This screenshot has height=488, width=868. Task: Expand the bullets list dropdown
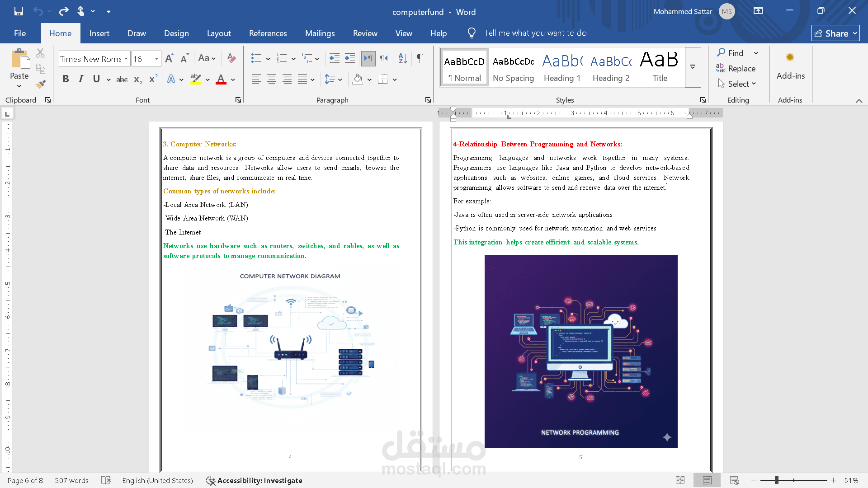pyautogui.click(x=268, y=59)
